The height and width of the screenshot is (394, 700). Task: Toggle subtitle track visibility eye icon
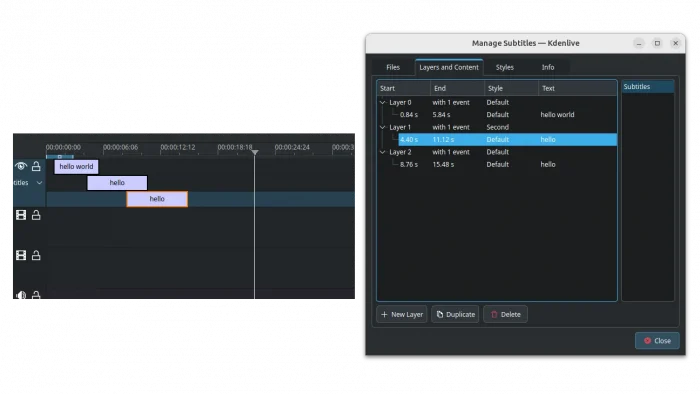point(21,166)
